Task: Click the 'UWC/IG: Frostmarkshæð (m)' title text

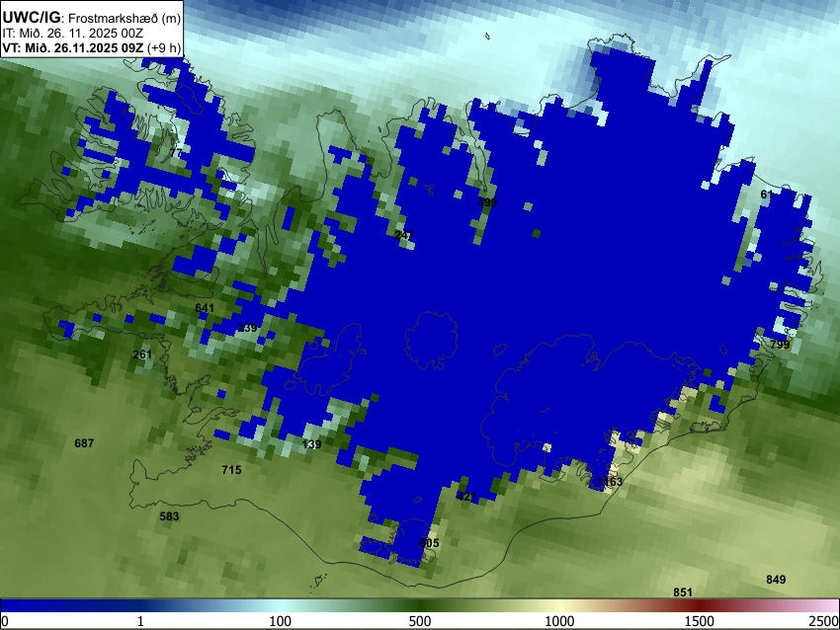Action: coord(92,18)
